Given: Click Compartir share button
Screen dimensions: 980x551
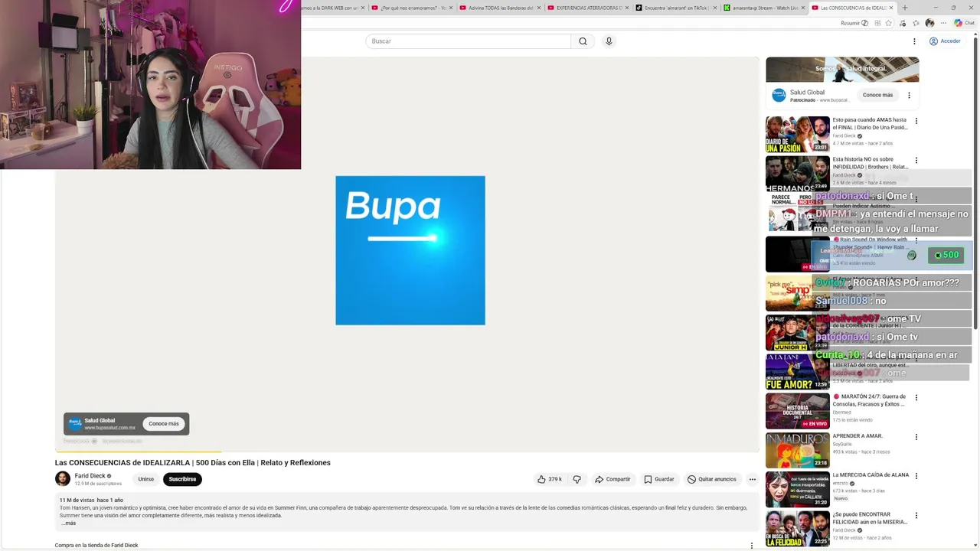Looking at the screenshot, I should [612, 479].
